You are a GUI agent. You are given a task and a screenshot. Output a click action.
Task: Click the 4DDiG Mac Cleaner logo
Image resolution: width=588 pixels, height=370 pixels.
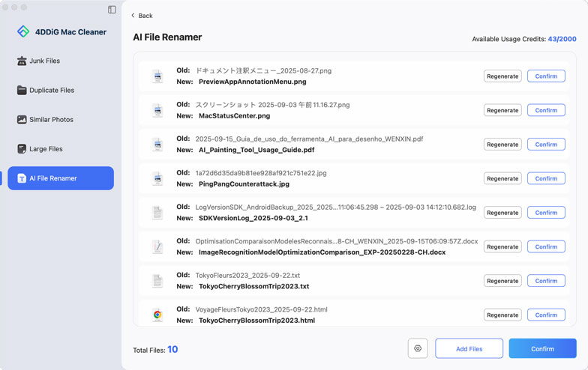(x=23, y=31)
